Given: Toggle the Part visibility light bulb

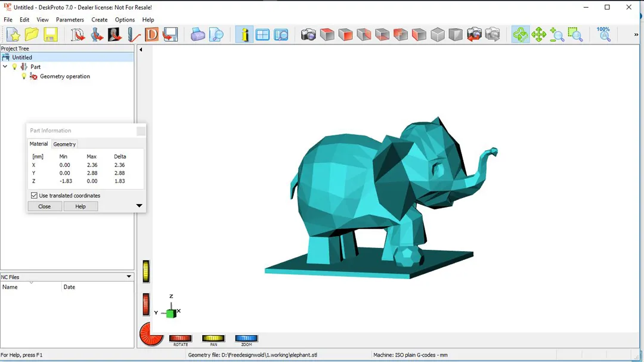Looking at the screenshot, I should (15, 67).
